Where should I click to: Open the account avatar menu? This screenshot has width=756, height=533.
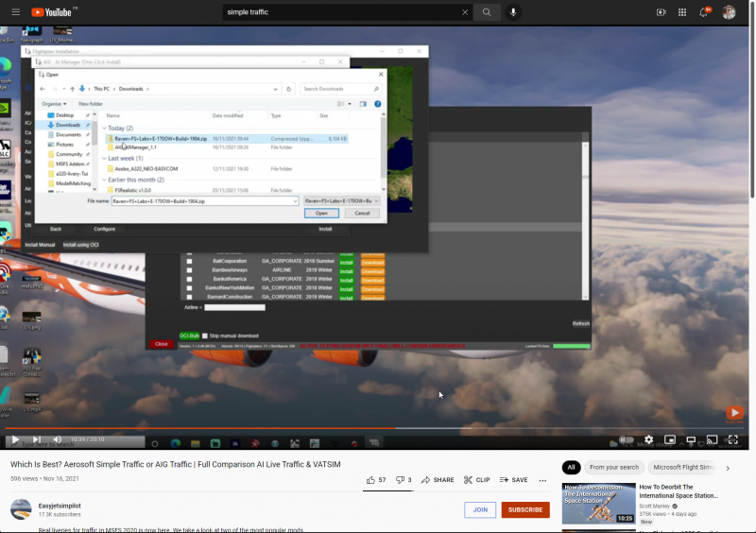(x=729, y=12)
